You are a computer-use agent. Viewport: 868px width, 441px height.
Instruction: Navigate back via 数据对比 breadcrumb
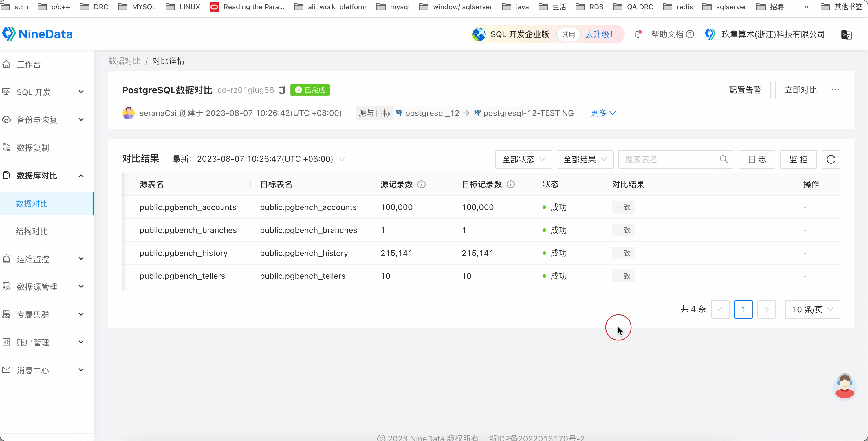coord(124,61)
